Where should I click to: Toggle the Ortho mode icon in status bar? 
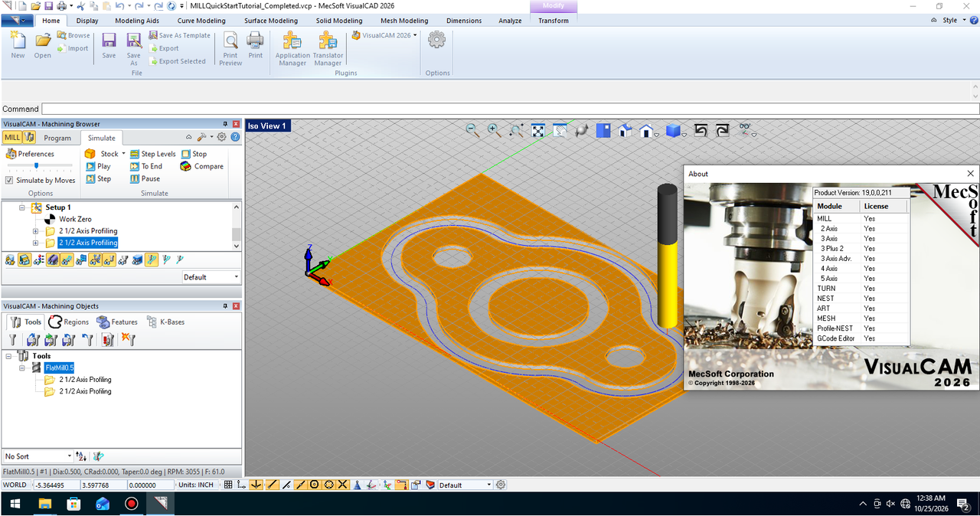click(x=242, y=485)
